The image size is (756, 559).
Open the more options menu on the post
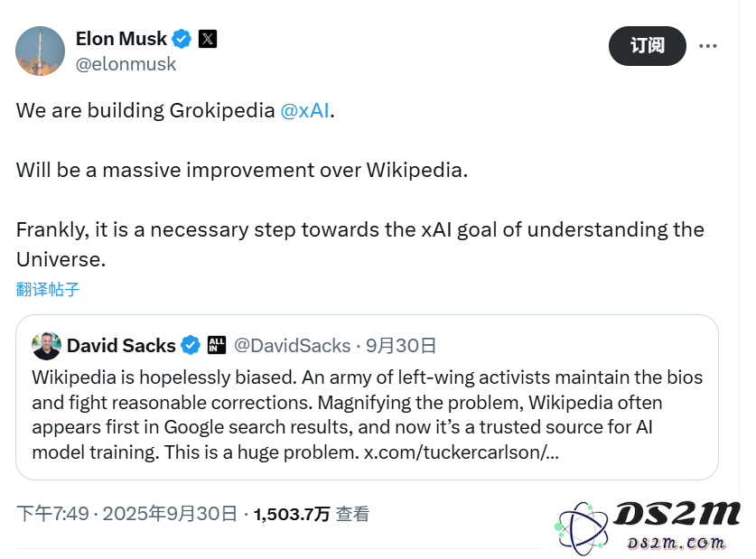click(708, 45)
